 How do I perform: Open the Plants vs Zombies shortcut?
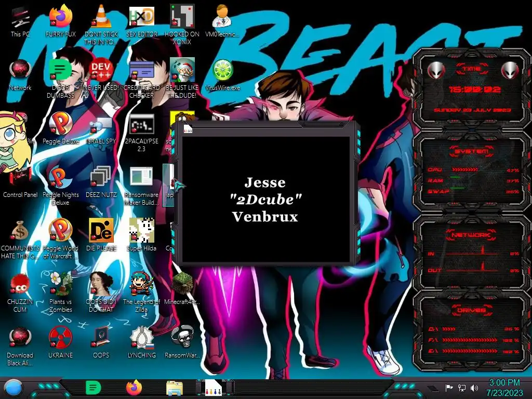point(61,292)
